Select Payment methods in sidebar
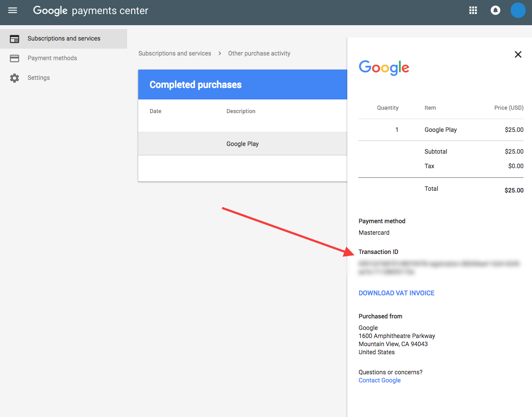 (64, 58)
